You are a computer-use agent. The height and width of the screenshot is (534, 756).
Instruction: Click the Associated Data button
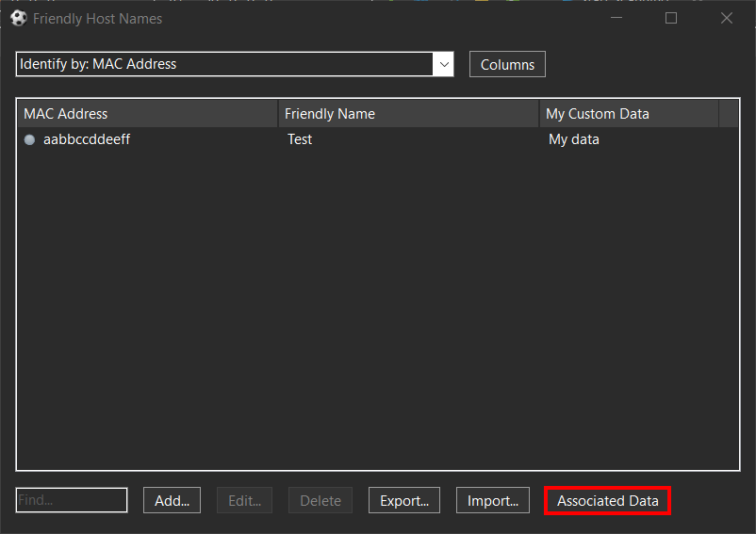(x=607, y=500)
